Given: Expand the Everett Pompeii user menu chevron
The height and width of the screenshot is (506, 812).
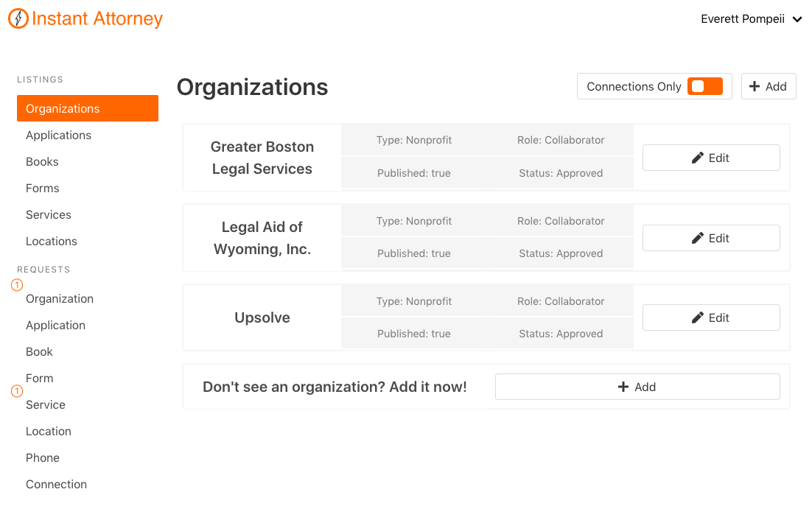Looking at the screenshot, I should point(797,20).
